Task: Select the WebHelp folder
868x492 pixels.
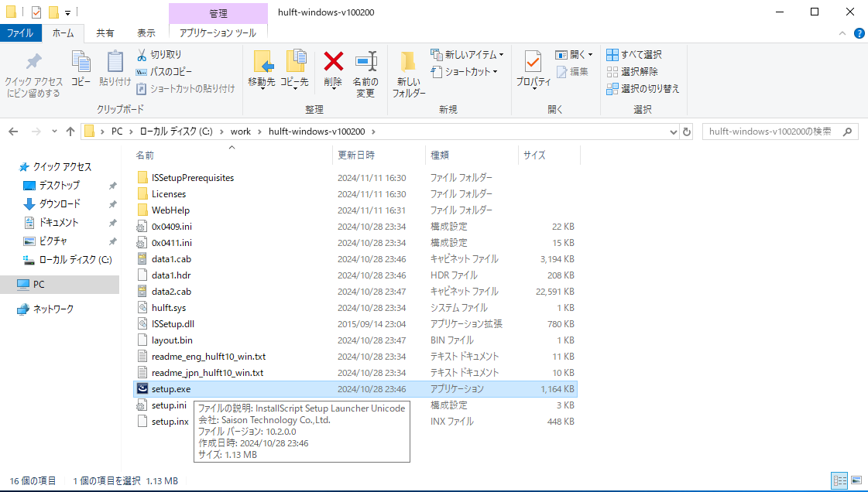Action: point(170,210)
